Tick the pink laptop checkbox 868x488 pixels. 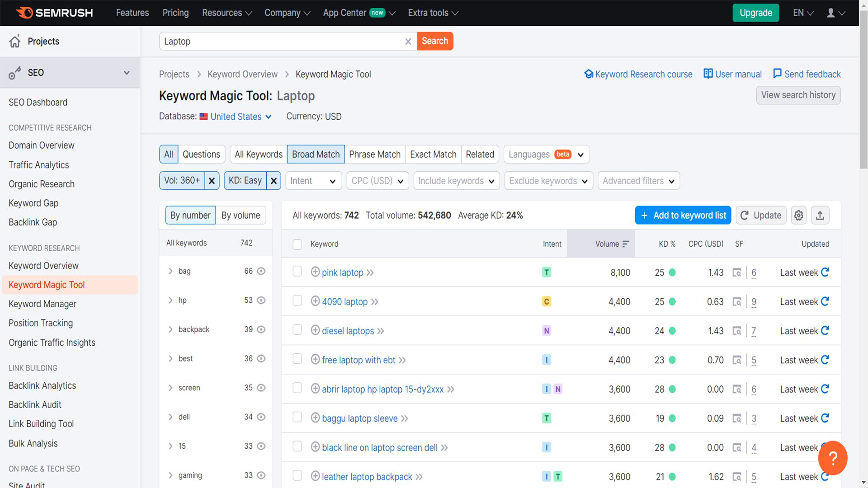coord(297,271)
